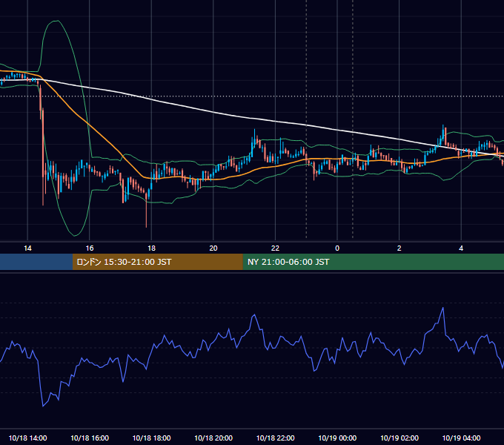Click the 0 hour axis label
The width and height of the screenshot is (504, 445).
(x=337, y=248)
